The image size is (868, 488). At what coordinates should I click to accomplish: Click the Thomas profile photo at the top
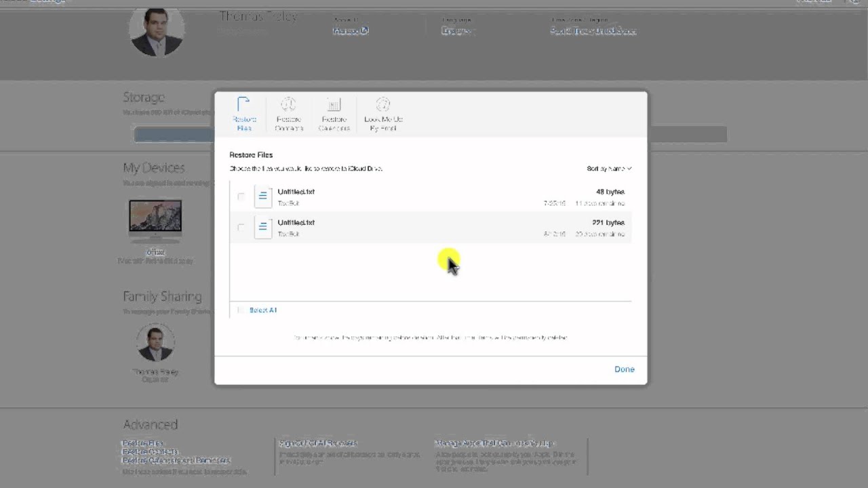157,31
